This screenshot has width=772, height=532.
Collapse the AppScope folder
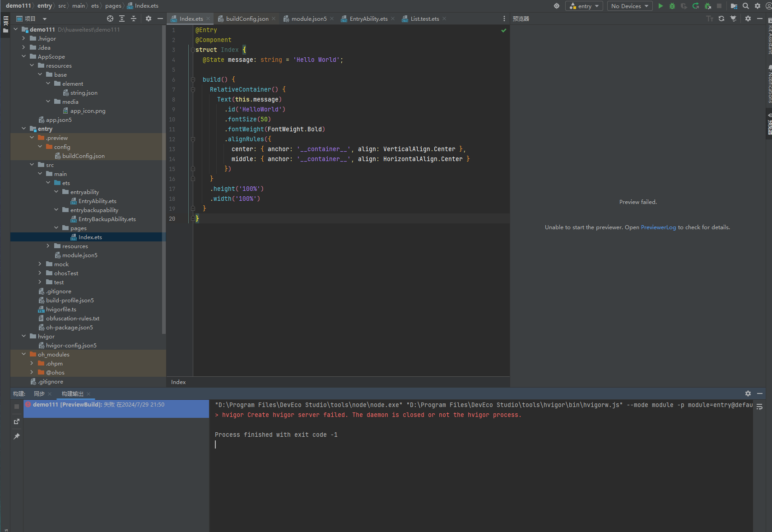[23, 56]
